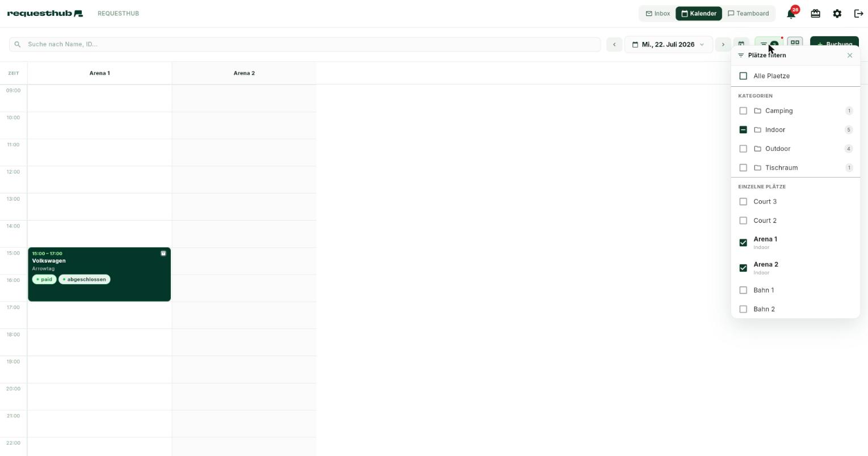Open the date dropdown Mi., 22. Juli 2026
Image resolution: width=868 pixels, height=456 pixels.
669,44
